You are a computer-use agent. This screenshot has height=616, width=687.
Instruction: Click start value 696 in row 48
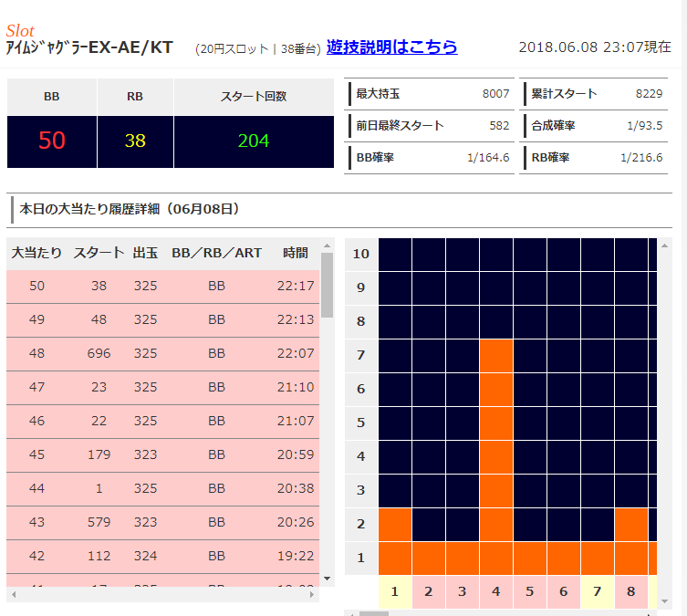coord(99,353)
